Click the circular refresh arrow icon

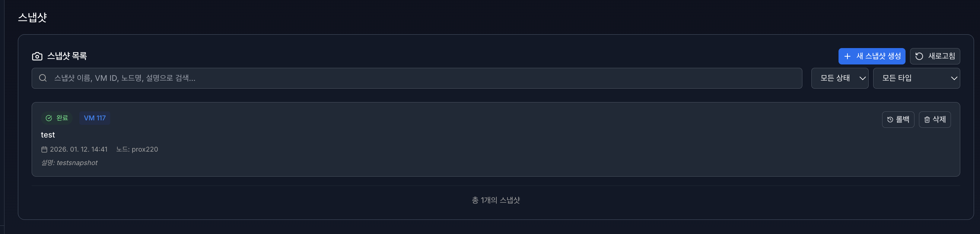(919, 56)
